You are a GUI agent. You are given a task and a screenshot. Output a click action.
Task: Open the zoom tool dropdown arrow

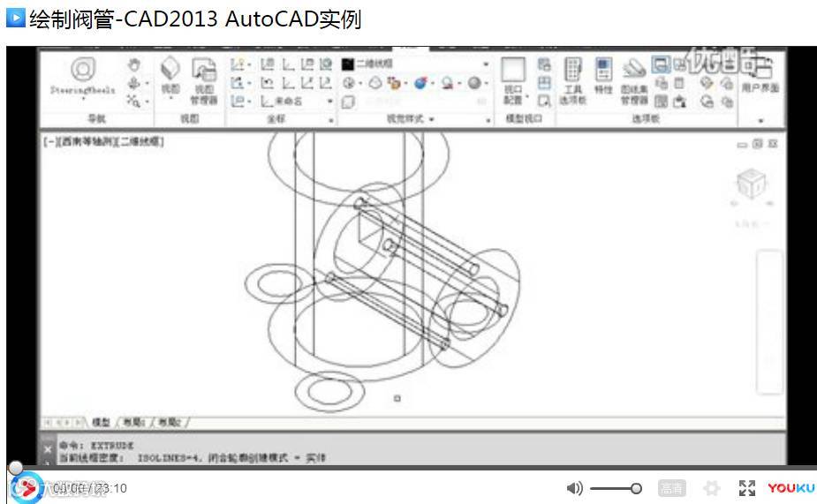point(147,101)
